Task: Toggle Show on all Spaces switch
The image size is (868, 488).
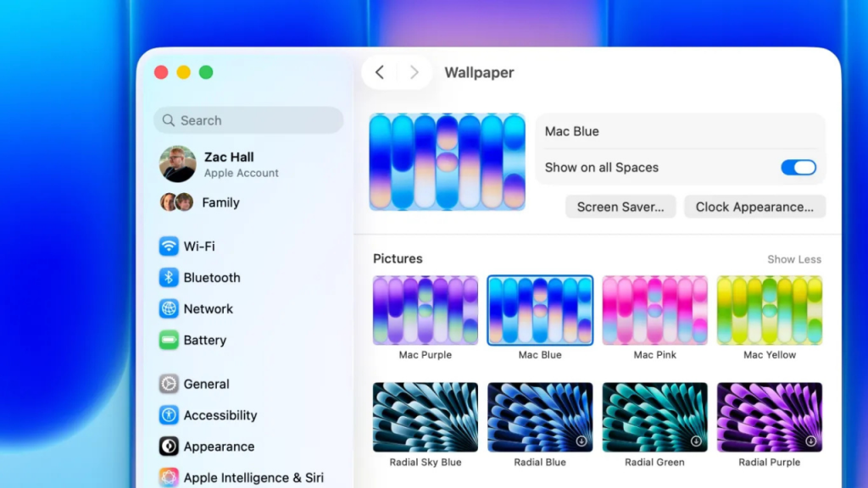Action: click(798, 168)
